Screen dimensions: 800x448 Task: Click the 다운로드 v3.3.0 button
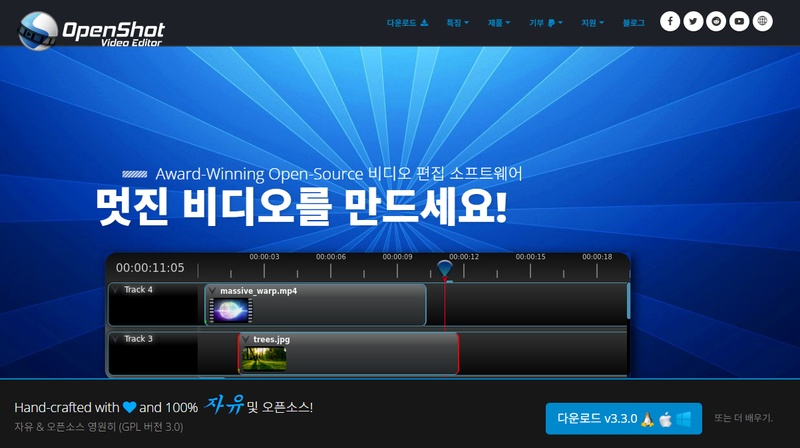(x=623, y=419)
